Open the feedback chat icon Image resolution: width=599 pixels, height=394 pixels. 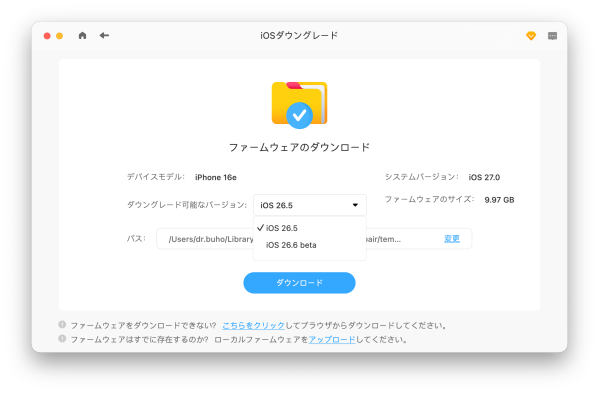point(552,36)
